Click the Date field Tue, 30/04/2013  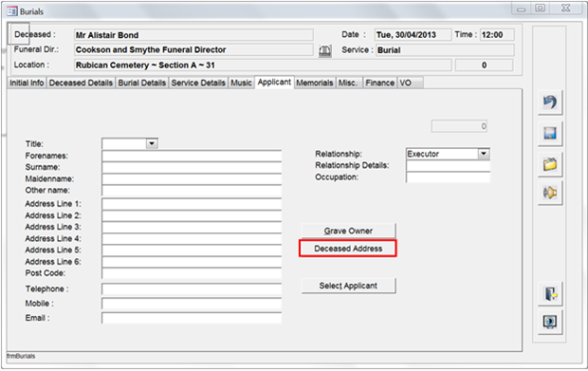(x=413, y=35)
